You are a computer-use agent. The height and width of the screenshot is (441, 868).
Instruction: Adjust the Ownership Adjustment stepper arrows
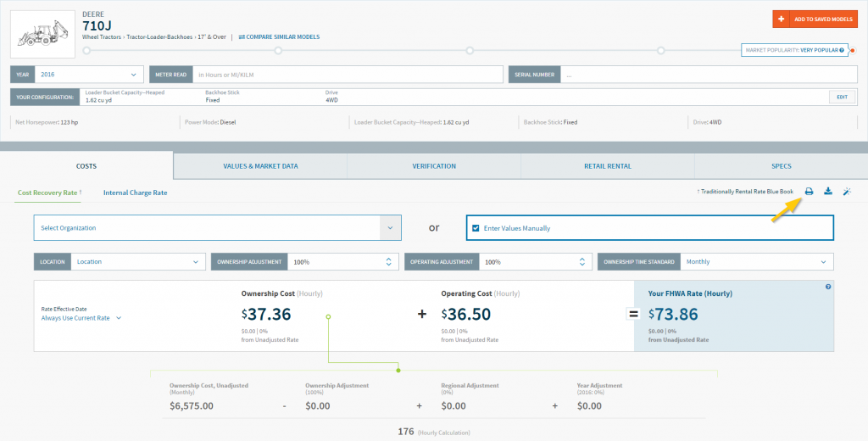(388, 261)
